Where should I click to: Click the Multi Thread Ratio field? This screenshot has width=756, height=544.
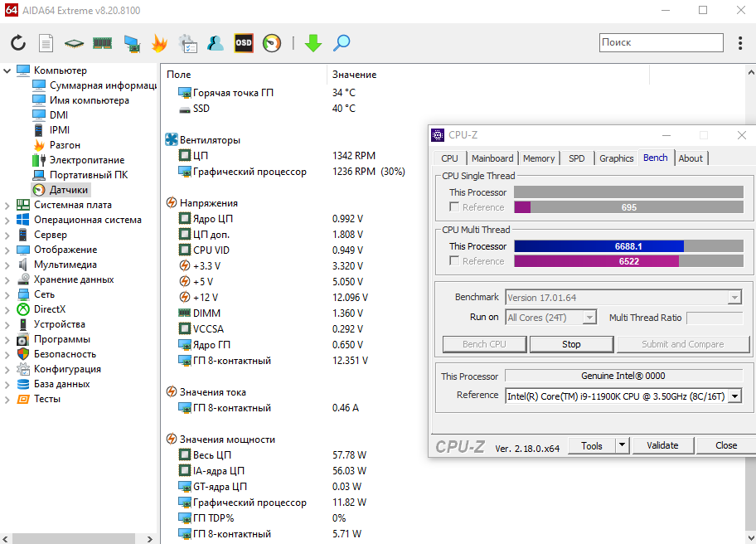[x=715, y=318]
